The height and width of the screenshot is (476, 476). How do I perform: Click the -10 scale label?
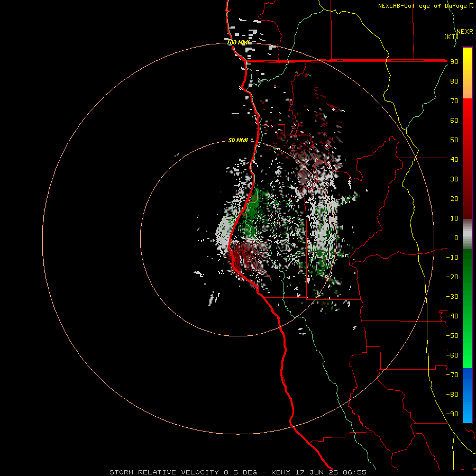tap(452, 258)
